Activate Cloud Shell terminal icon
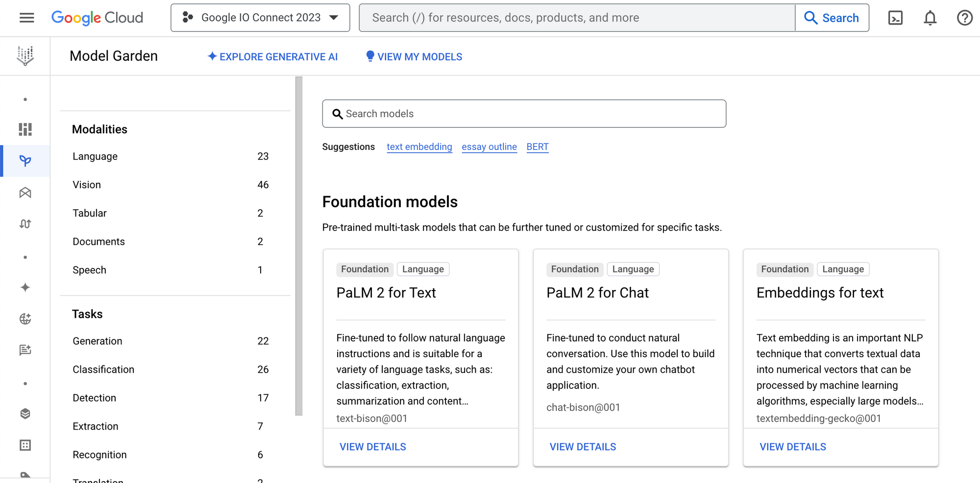 click(x=895, y=18)
